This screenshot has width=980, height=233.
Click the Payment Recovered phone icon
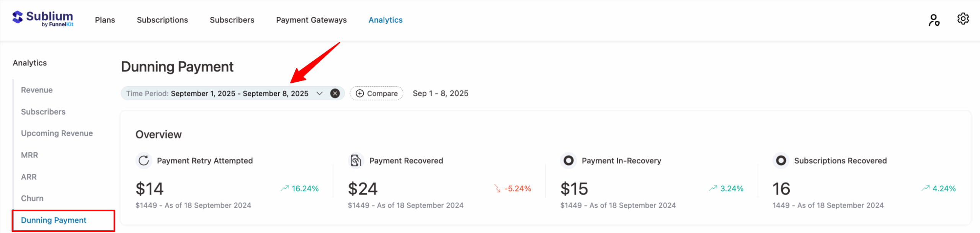[356, 161]
